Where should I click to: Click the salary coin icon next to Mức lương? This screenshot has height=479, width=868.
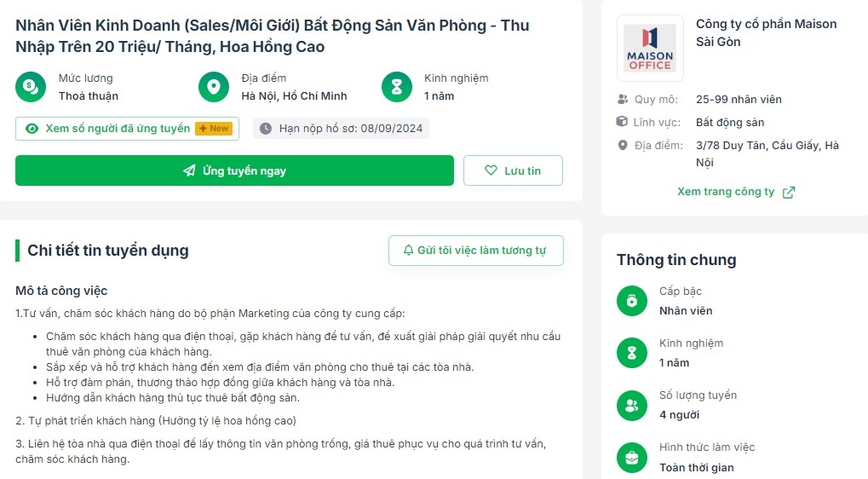coord(31,87)
